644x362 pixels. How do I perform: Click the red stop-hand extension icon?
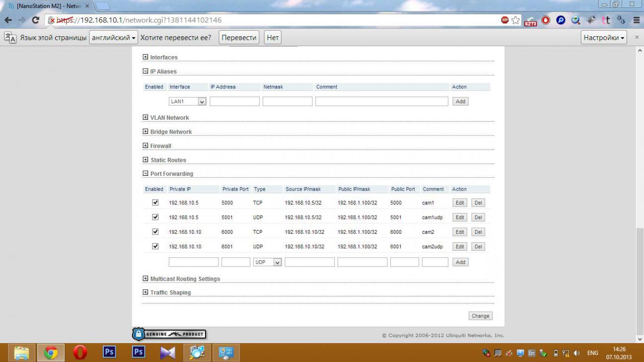[546, 20]
